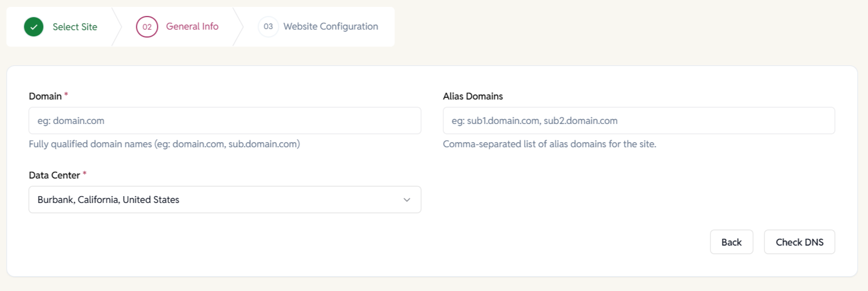
Task: Click the Domain field label
Action: click(x=45, y=96)
